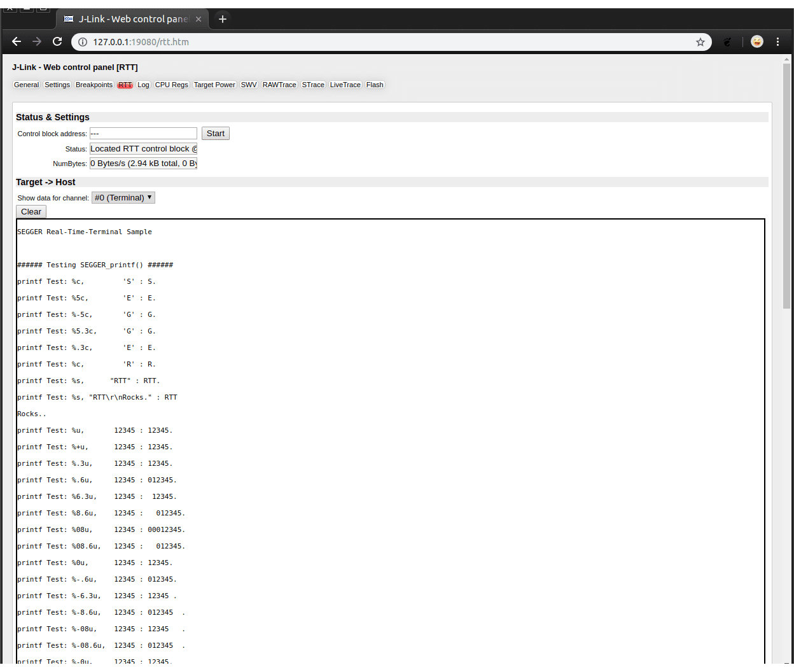Image resolution: width=794 pixels, height=672 pixels.
Task: Click the 'J-Link - Web control panel [RTT]' title
Action: [75, 67]
